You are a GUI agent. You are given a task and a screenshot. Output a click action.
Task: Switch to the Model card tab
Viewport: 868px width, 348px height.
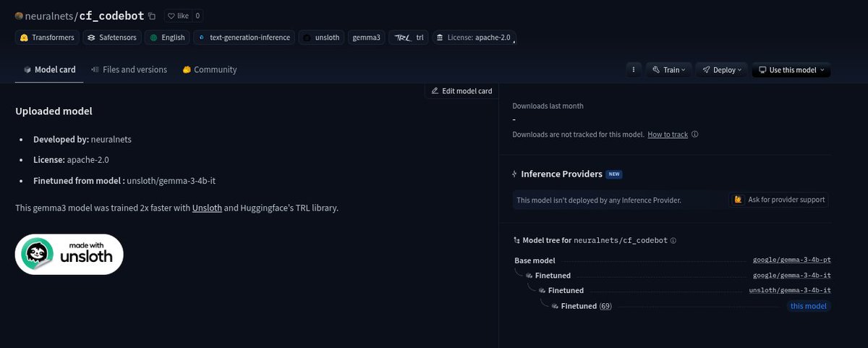pos(49,69)
